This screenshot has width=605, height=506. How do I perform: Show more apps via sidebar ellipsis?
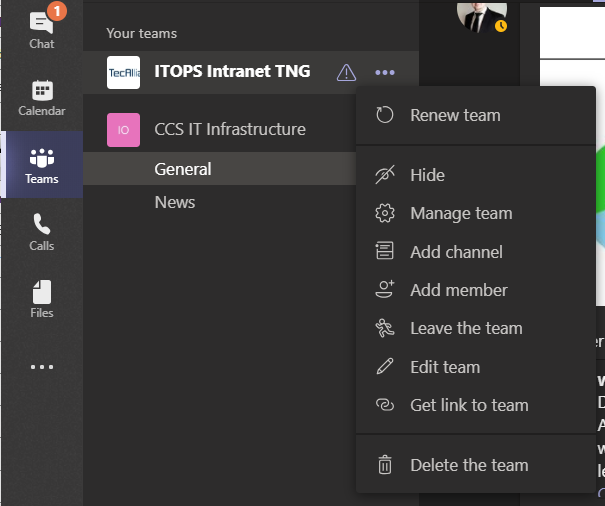pyautogui.click(x=42, y=367)
